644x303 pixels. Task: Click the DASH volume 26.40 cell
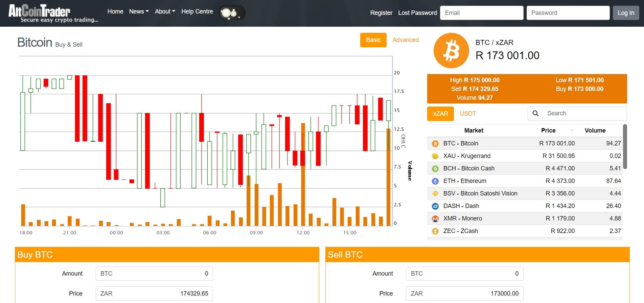point(614,206)
